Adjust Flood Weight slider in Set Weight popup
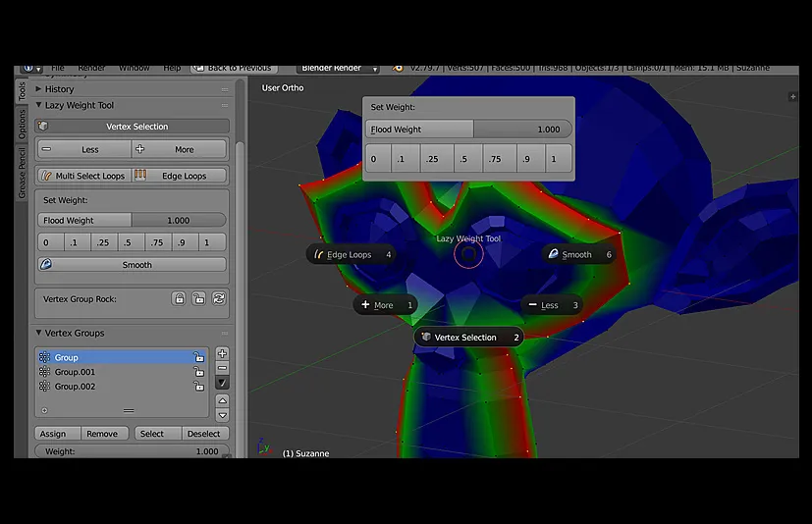Viewport: 812px width, 524px height. point(468,129)
